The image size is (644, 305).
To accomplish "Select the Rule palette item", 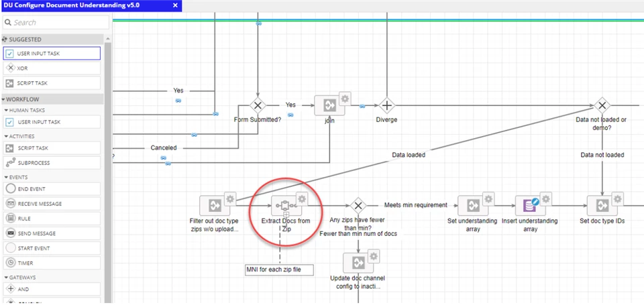I will tap(52, 219).
